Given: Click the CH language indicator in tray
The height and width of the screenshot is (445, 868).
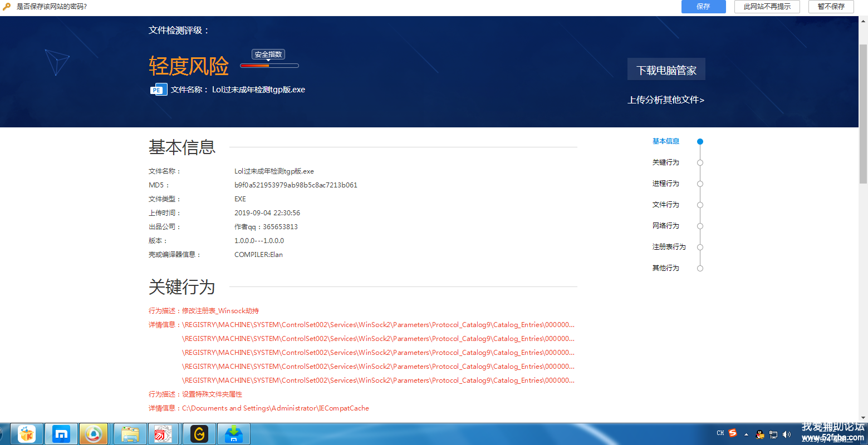Looking at the screenshot, I should pyautogui.click(x=720, y=433).
